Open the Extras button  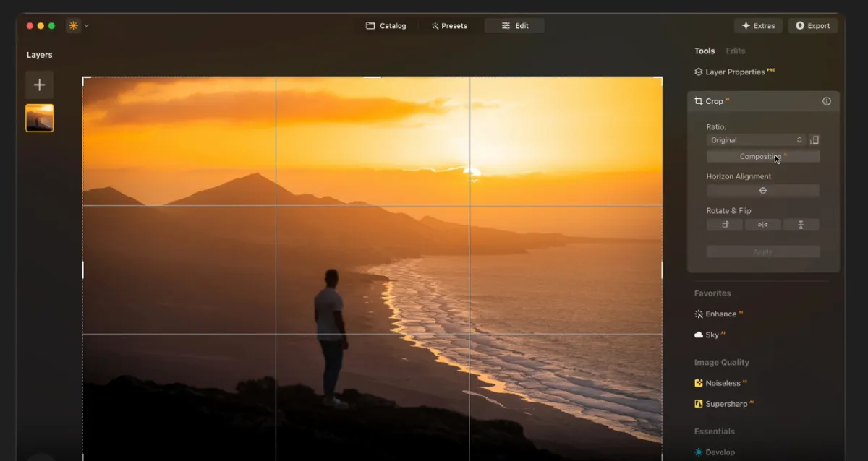pyautogui.click(x=757, y=26)
